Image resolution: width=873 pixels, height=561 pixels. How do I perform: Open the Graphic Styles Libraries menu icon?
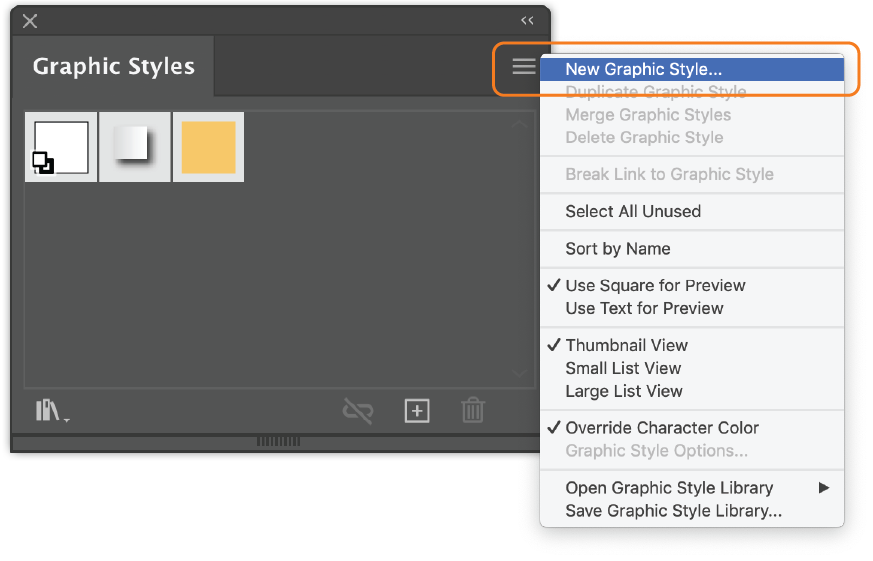tap(52, 411)
